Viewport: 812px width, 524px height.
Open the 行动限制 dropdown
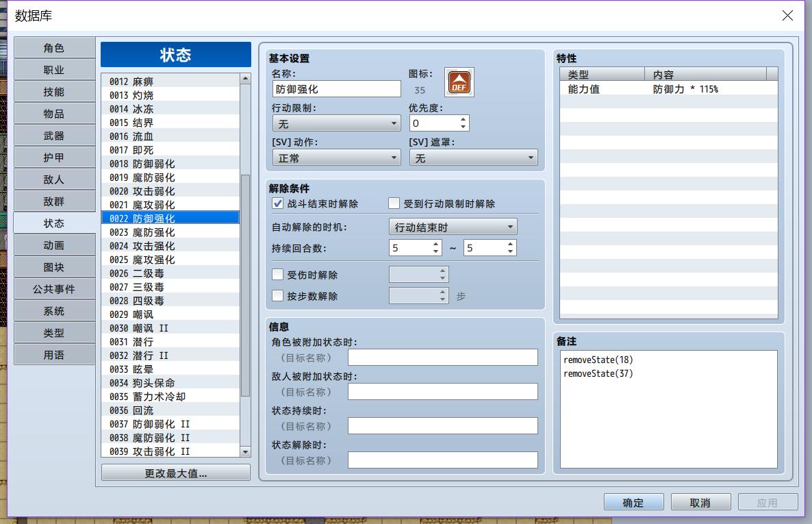337,123
